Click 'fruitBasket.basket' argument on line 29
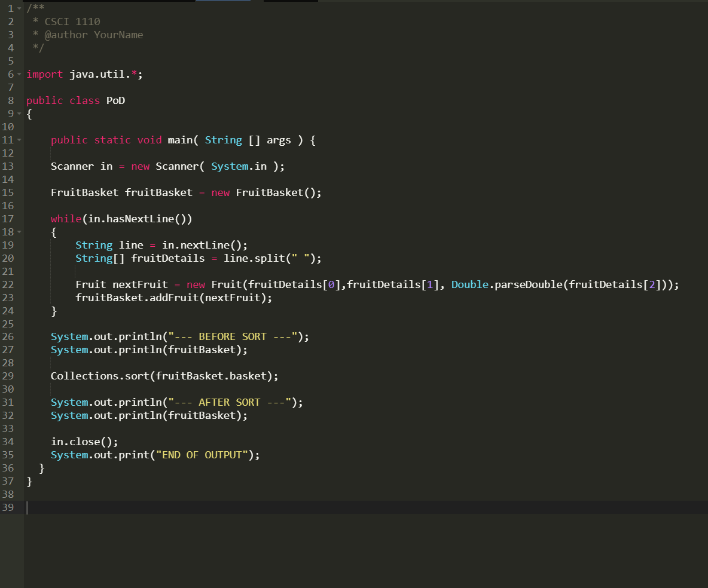Screen dimensions: 708x588 [x=211, y=376]
